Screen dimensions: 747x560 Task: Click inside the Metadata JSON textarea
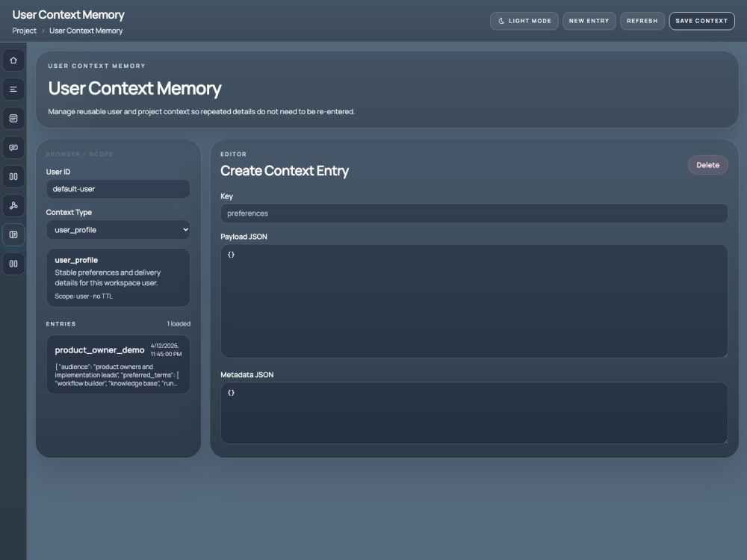(474, 413)
